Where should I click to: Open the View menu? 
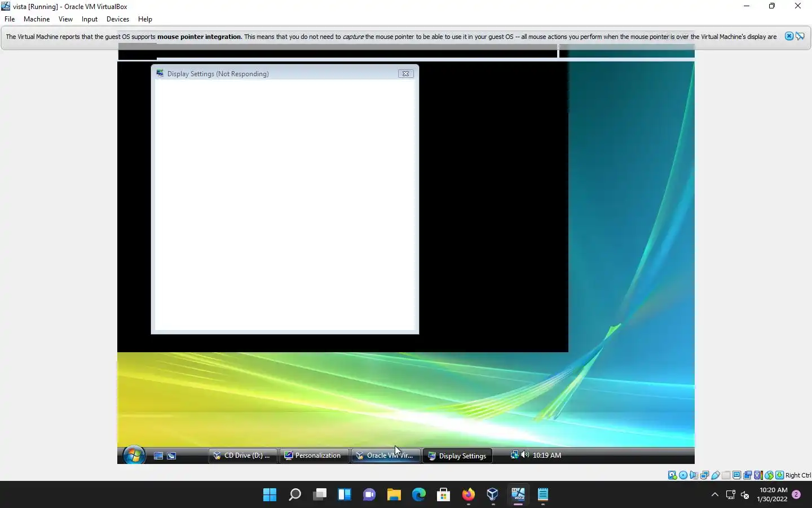coord(65,19)
